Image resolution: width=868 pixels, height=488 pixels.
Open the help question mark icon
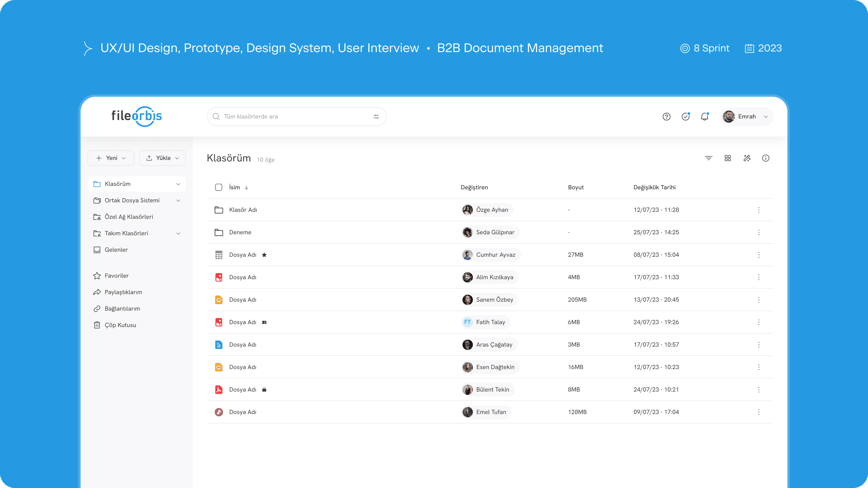[x=666, y=117]
